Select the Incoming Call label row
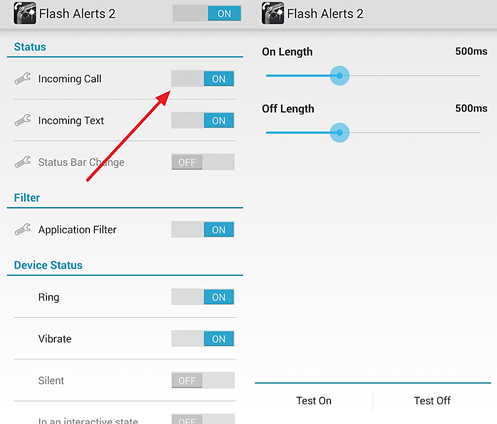This screenshot has height=424, width=497. click(125, 79)
